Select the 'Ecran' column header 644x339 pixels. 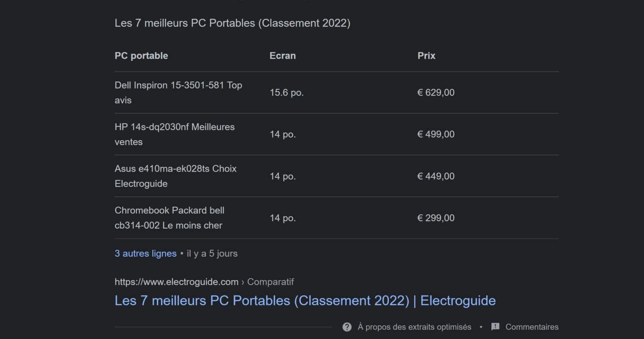283,56
